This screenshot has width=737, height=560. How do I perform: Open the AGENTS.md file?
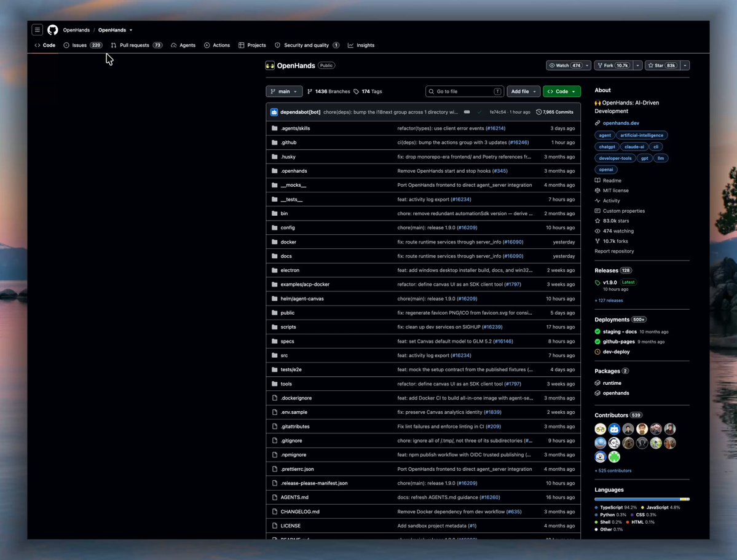point(294,497)
